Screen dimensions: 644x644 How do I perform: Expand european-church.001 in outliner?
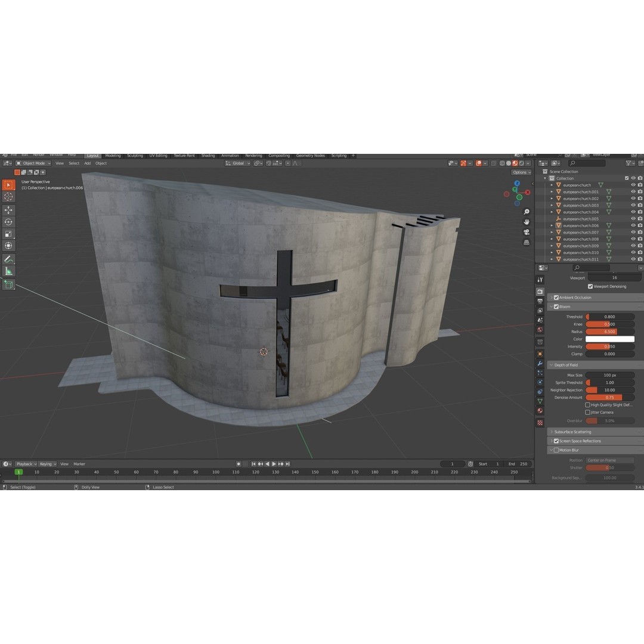click(552, 192)
